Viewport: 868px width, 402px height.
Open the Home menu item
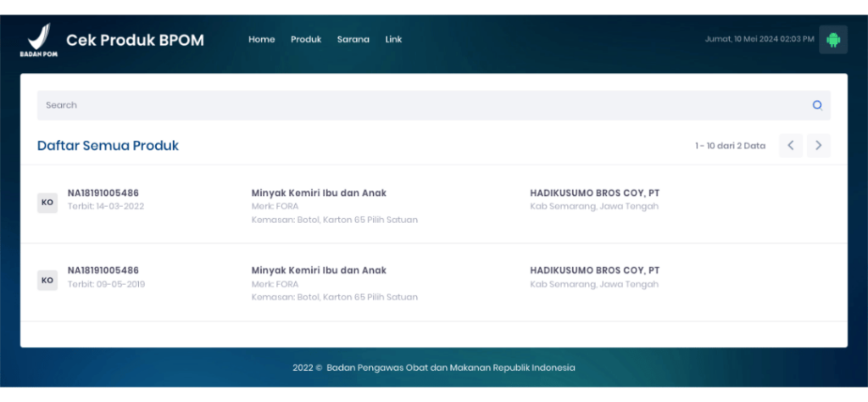tap(261, 40)
